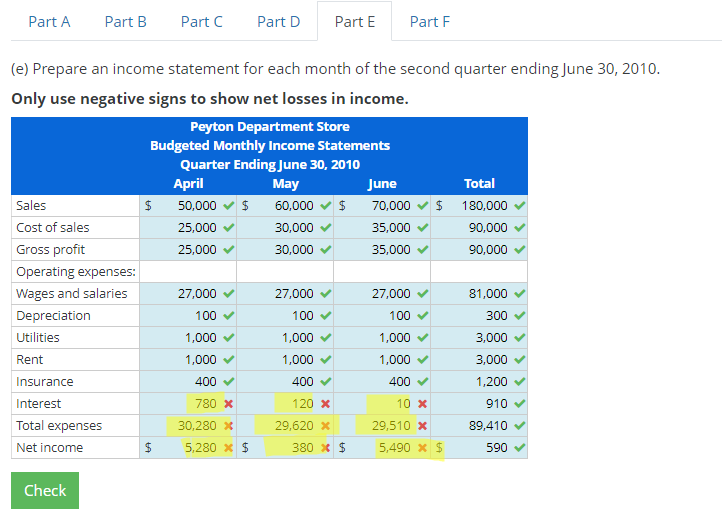Click the Gross profit row label
This screenshot has width=722, height=517.
[x=51, y=250]
